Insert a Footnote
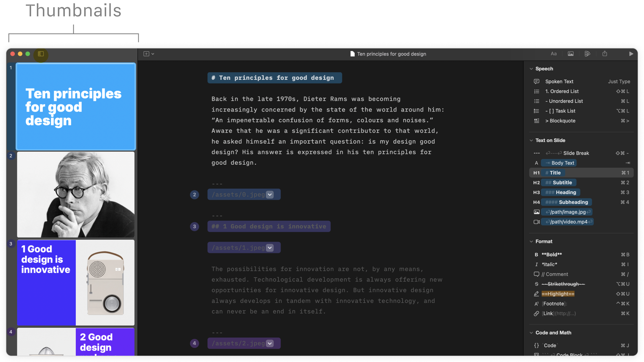Viewport: 644px width, 362px height. click(554, 304)
